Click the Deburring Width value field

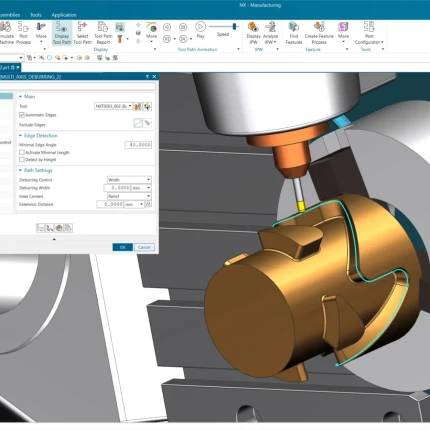[x=117, y=188]
